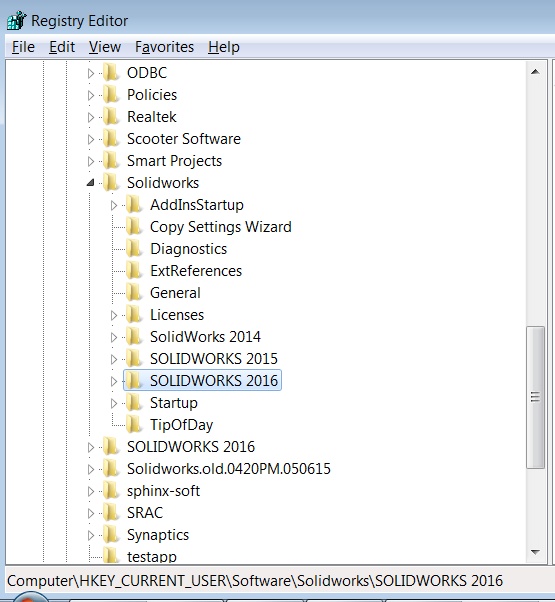The image size is (555, 602).
Task: Click the Scooter Software folder icon
Action: (x=111, y=139)
